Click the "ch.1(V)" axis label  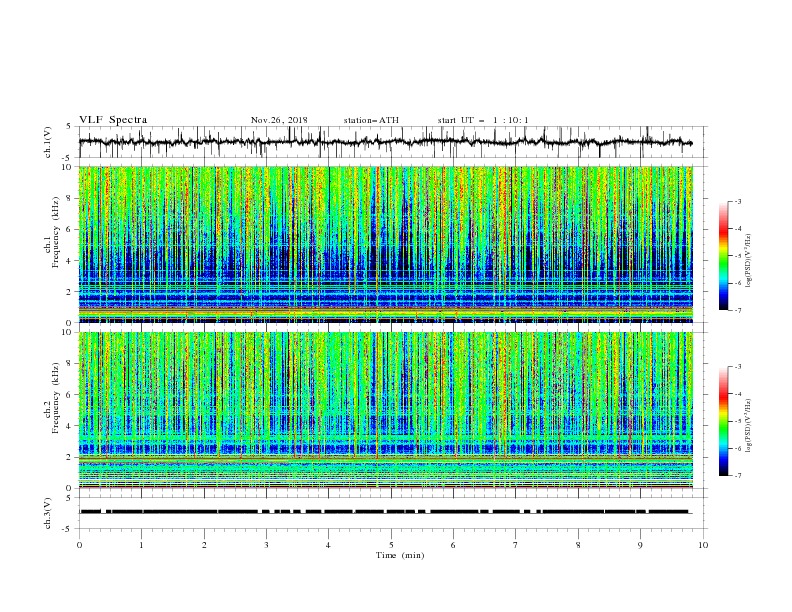48,142
